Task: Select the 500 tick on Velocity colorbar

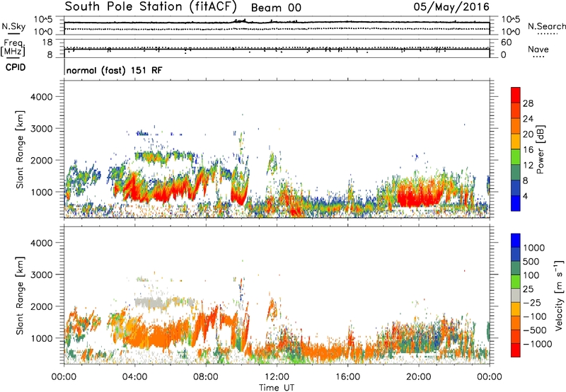Action: (531, 261)
